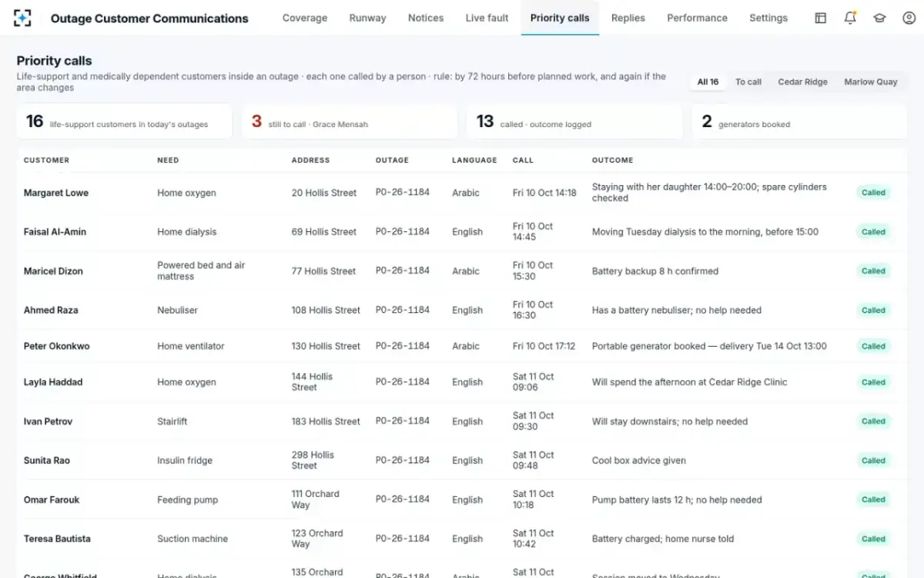The height and width of the screenshot is (578, 924).
Task: Click the Called badge for Maricel Dizon
Action: [873, 271]
